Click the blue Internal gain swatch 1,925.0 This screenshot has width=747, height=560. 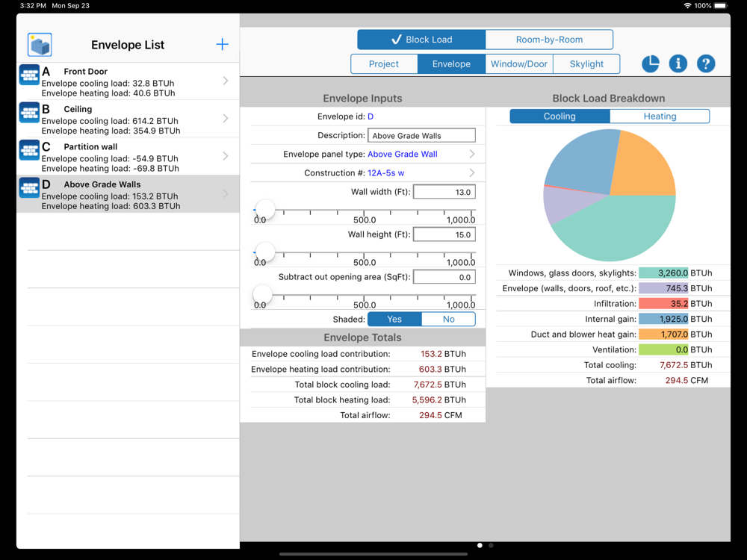[x=663, y=319]
